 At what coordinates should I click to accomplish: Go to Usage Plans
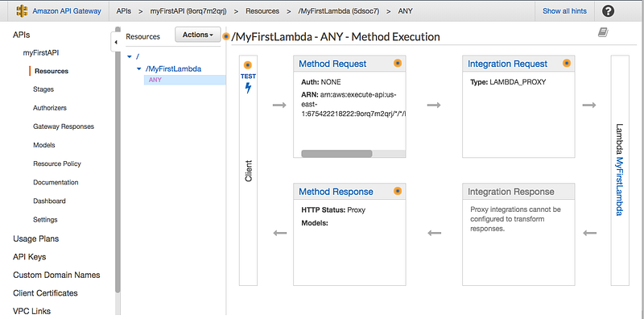(x=35, y=238)
